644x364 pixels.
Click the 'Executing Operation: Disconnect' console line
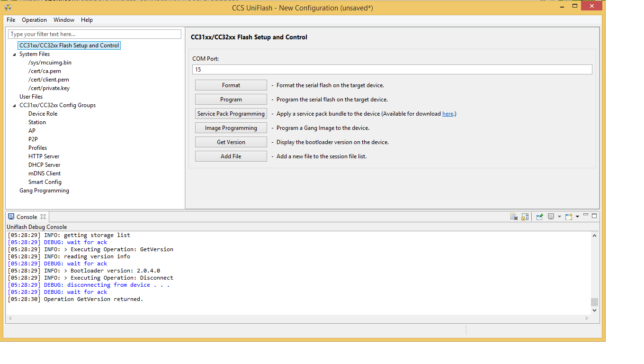[x=90, y=278]
